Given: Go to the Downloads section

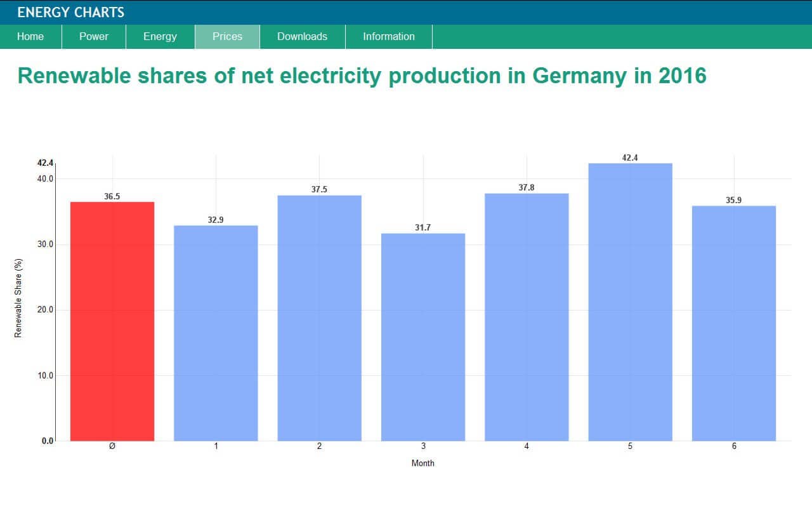Looking at the screenshot, I should click(x=302, y=37).
